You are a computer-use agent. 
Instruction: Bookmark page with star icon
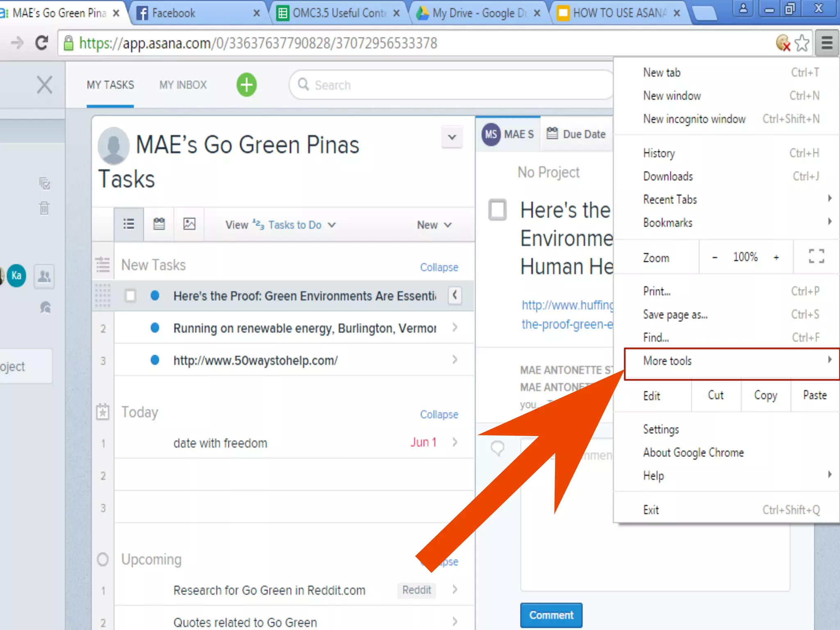[802, 43]
